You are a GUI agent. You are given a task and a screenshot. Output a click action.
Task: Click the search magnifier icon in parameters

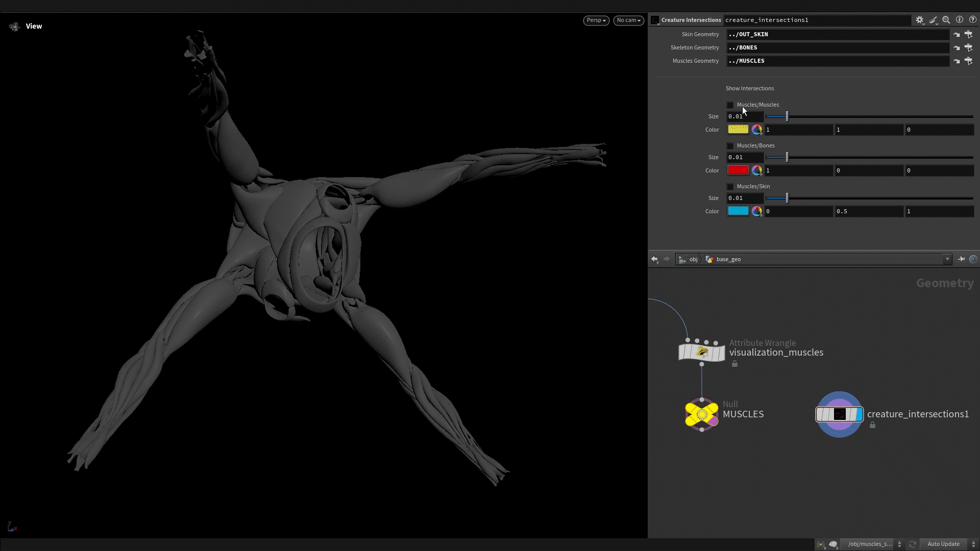pyautogui.click(x=946, y=20)
